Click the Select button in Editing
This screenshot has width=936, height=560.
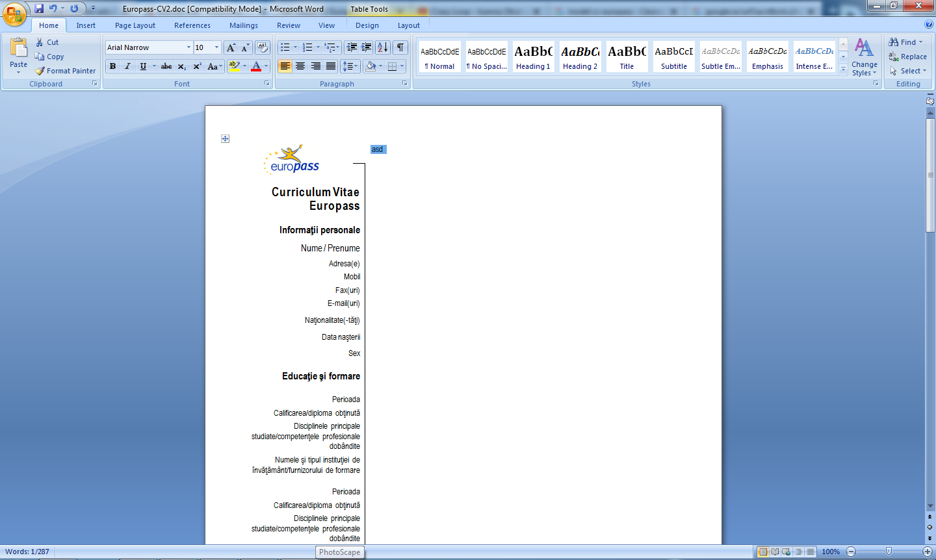point(908,71)
